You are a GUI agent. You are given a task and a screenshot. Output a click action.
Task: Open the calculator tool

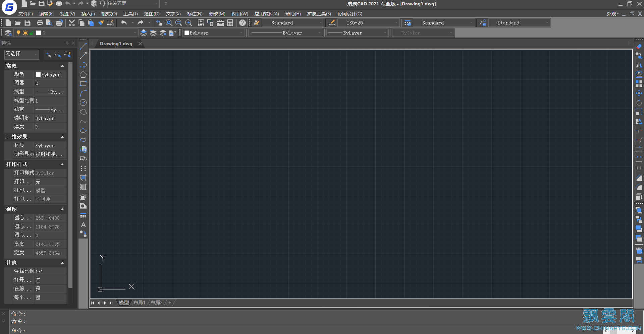pyautogui.click(x=230, y=23)
